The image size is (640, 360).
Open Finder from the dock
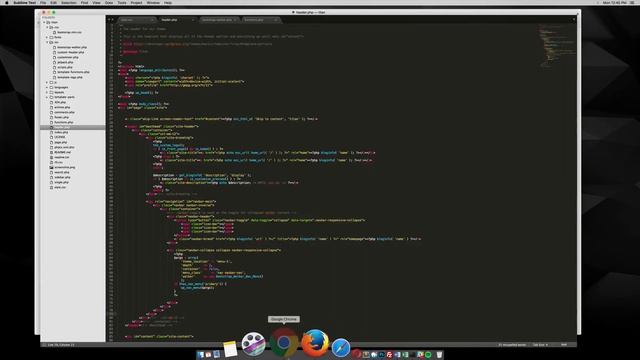tap(200, 355)
